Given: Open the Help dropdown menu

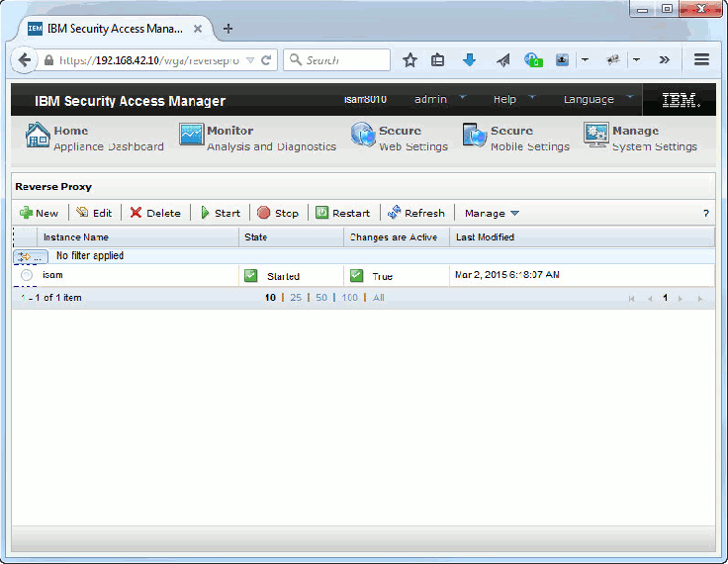Looking at the screenshot, I should [513, 99].
